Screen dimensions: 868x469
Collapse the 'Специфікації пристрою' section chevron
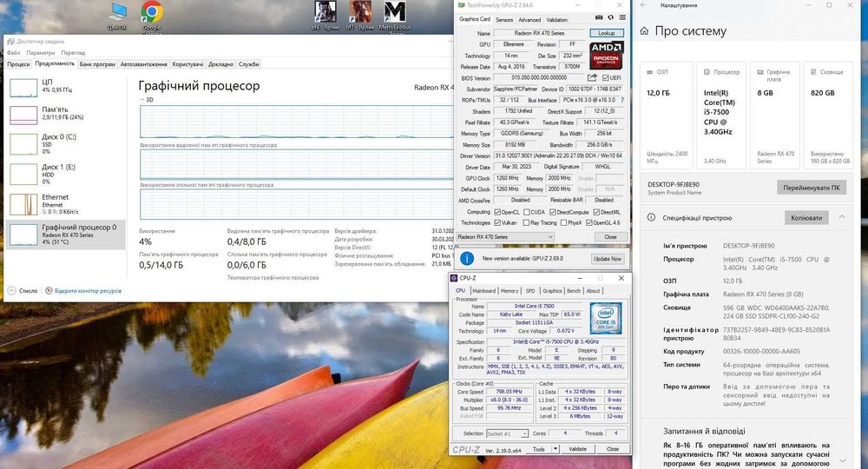pyautogui.click(x=842, y=217)
